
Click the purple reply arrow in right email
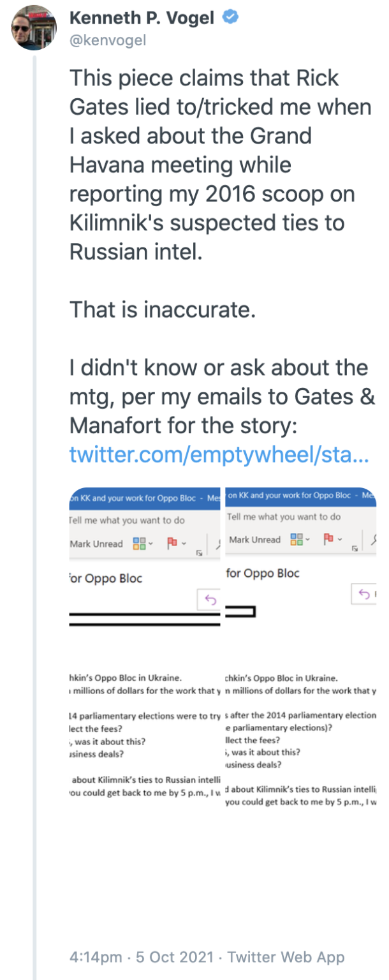(364, 595)
